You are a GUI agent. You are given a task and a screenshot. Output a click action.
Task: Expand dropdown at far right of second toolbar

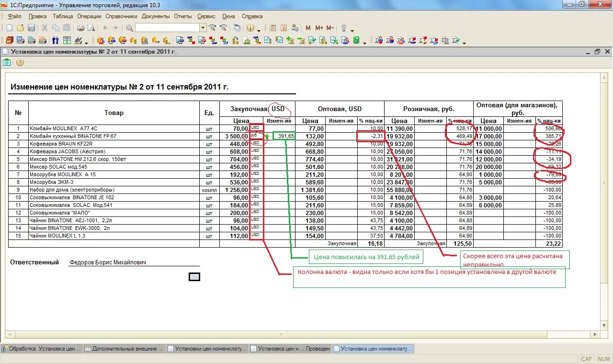(464, 43)
